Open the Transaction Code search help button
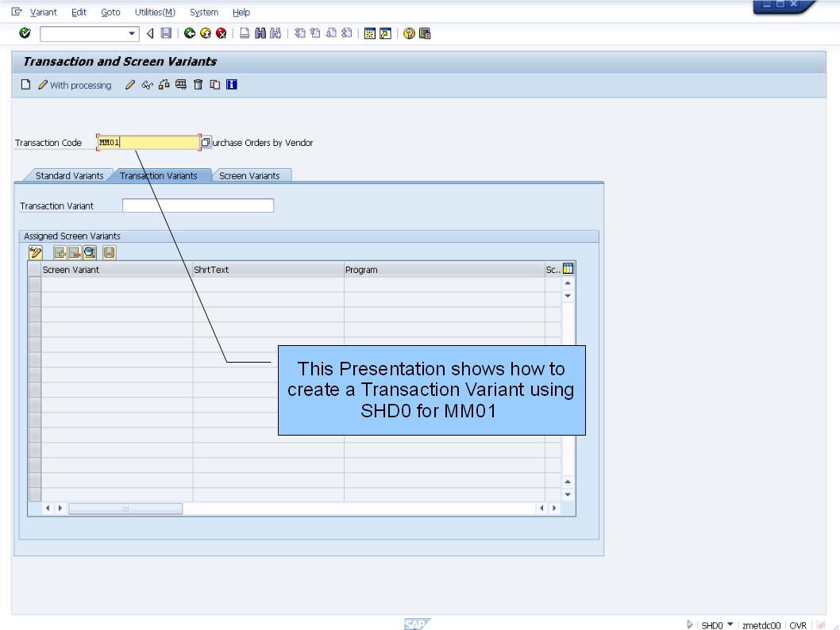 (x=205, y=142)
